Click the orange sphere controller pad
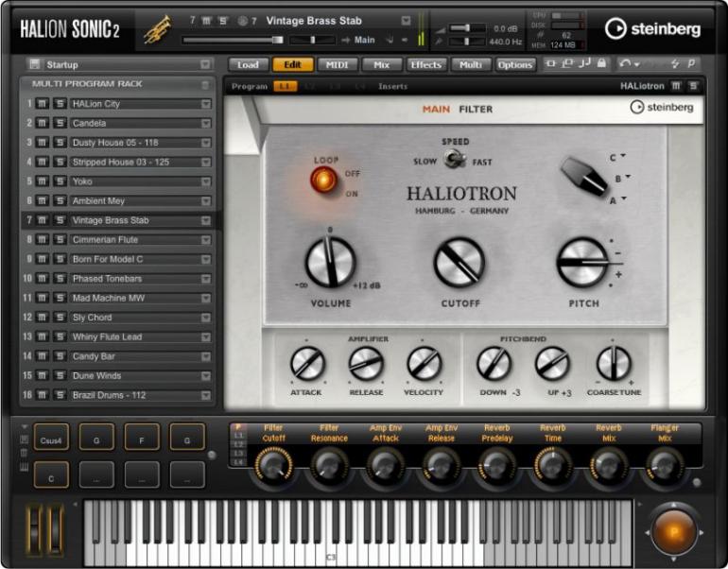Screen dimensions: 728x569 click(x=674, y=532)
